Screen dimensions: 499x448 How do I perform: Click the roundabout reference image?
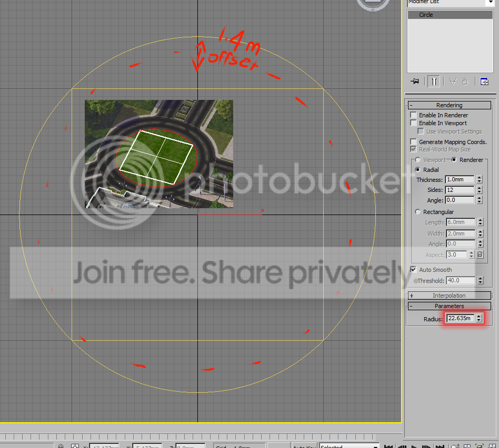[x=159, y=154]
